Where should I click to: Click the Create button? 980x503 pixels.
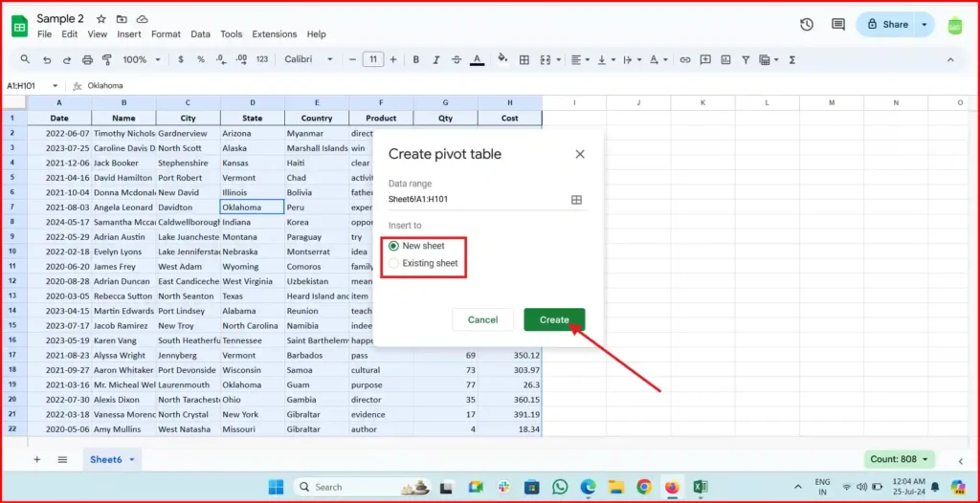coord(554,319)
